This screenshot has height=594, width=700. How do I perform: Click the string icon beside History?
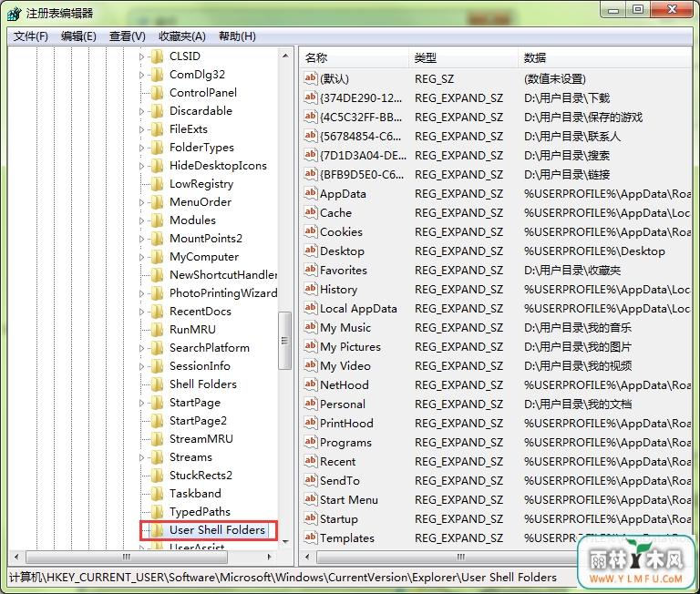coord(310,289)
